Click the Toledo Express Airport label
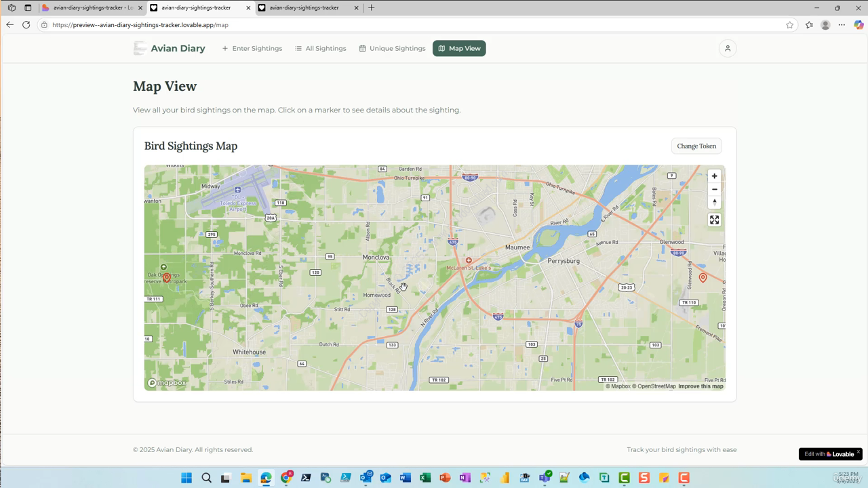868x488 pixels. pyautogui.click(x=238, y=203)
